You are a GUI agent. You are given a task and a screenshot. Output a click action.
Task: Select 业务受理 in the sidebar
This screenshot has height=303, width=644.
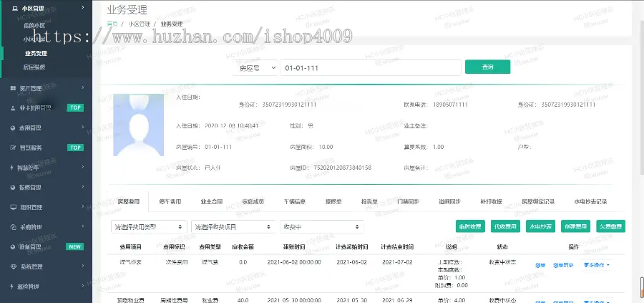click(36, 54)
